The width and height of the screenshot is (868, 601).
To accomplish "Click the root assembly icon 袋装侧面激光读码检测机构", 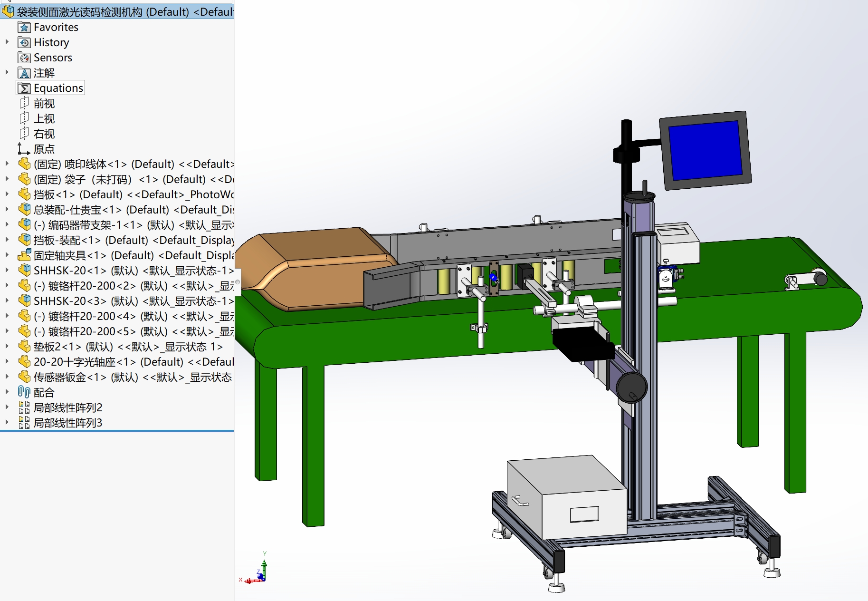I will [8, 11].
